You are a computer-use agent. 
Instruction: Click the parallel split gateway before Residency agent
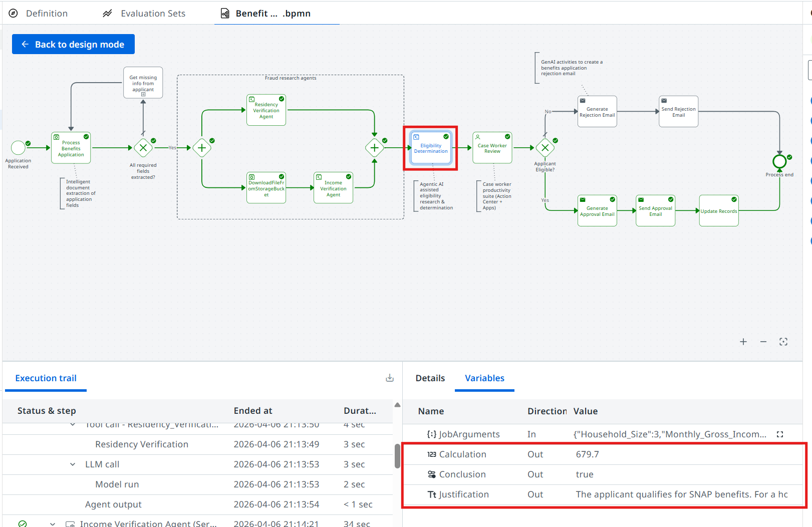[x=202, y=148]
